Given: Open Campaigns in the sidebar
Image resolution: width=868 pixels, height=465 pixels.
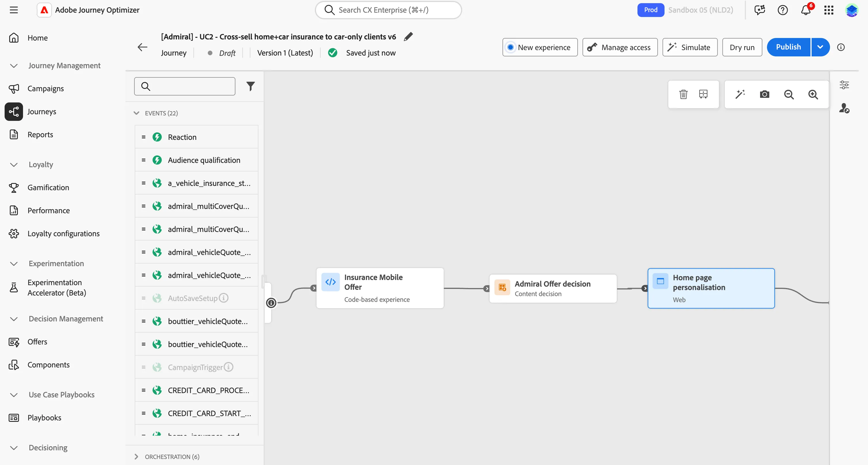Looking at the screenshot, I should (45, 89).
